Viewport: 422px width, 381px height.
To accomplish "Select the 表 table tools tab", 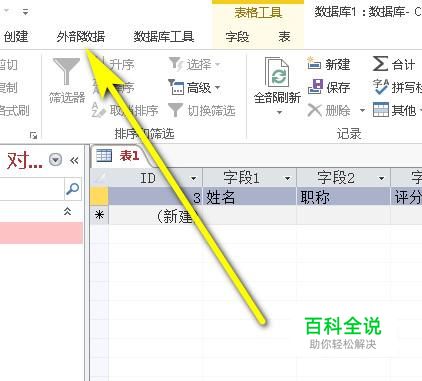I will [284, 36].
